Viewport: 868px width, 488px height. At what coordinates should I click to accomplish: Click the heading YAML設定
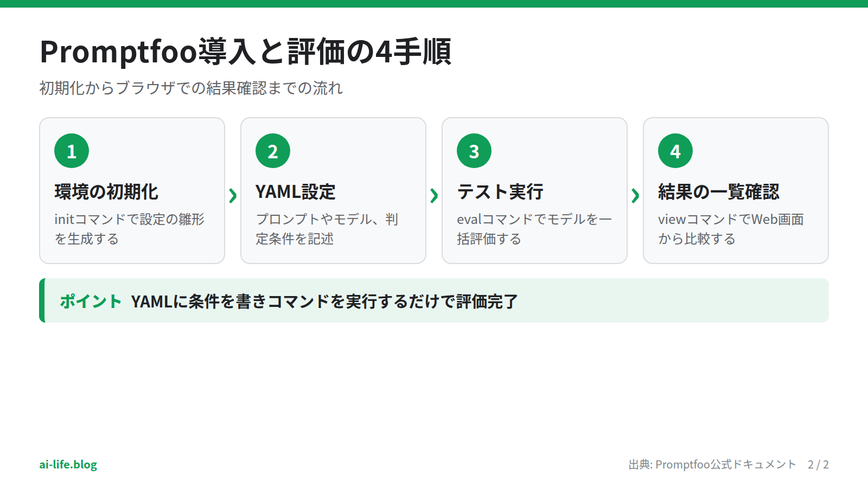point(296,192)
